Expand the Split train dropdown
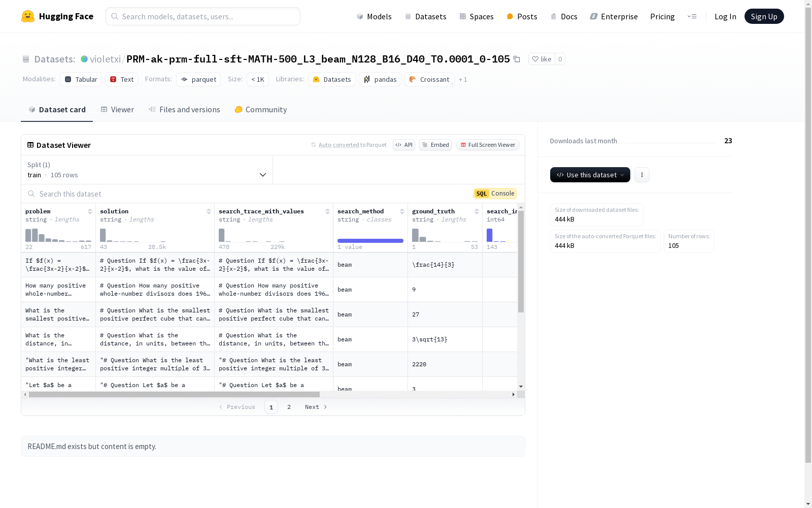Image resolution: width=812 pixels, height=508 pixels. (147, 170)
